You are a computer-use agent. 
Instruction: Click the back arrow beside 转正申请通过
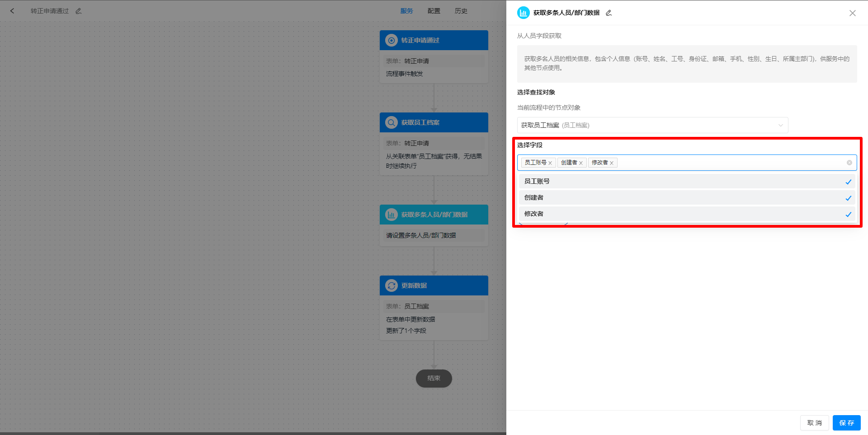12,10
